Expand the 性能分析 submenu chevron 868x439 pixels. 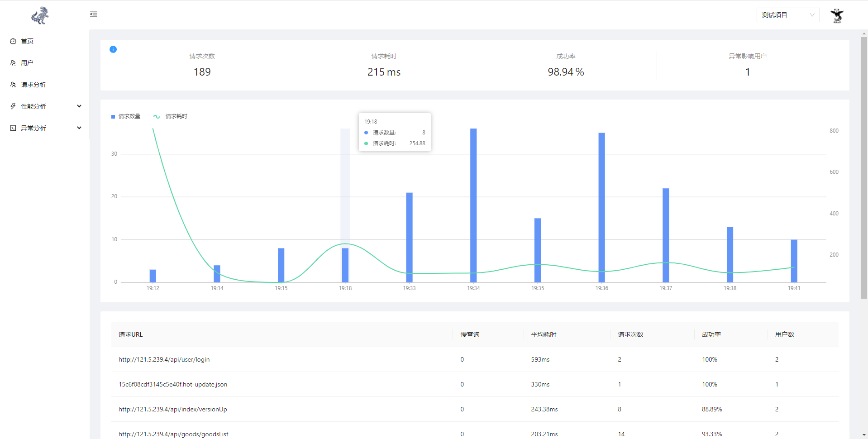tap(79, 106)
